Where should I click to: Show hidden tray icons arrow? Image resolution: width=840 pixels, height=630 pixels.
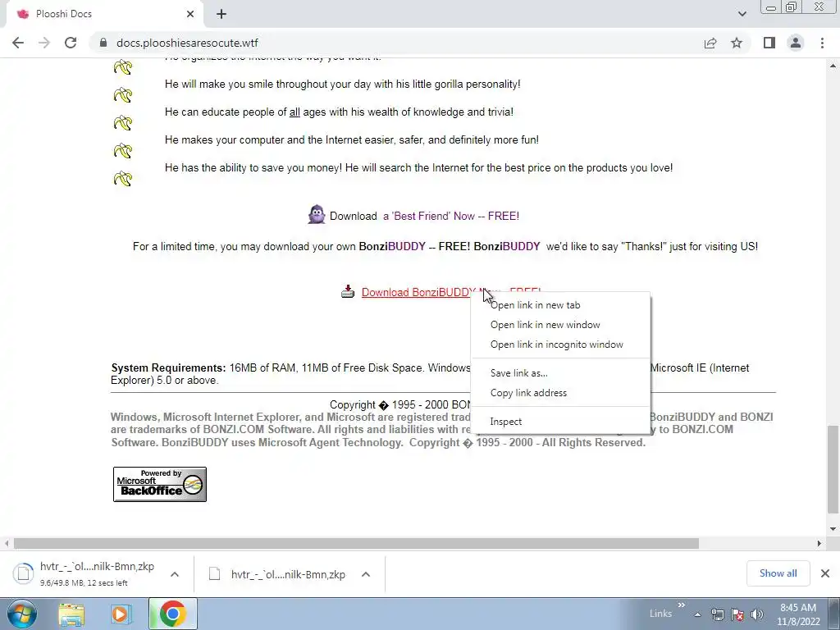697,614
